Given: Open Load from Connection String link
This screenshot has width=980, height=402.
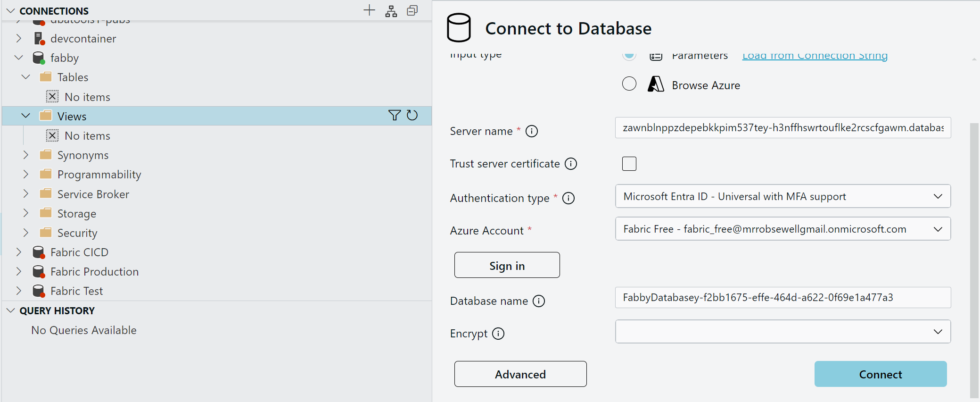Looking at the screenshot, I should (815, 56).
